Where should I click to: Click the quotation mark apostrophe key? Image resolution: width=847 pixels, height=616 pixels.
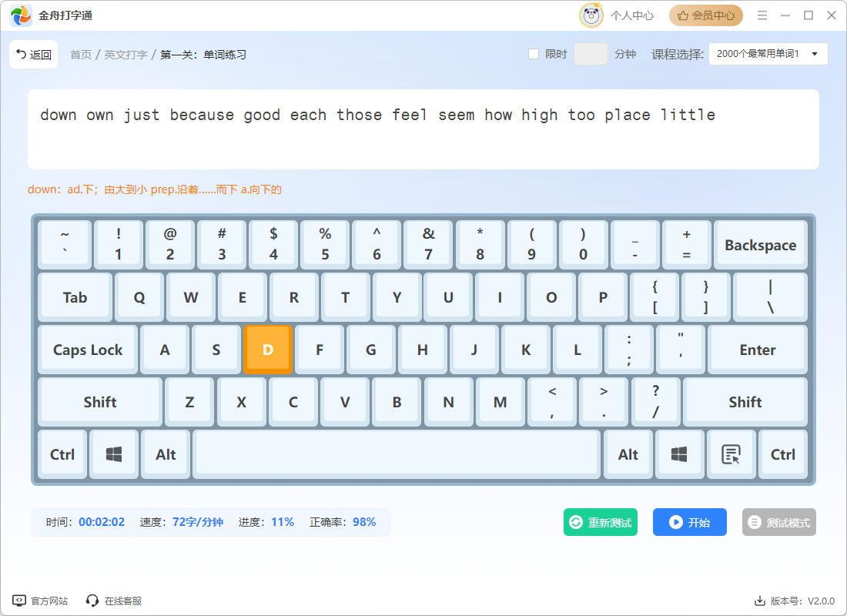tap(681, 350)
